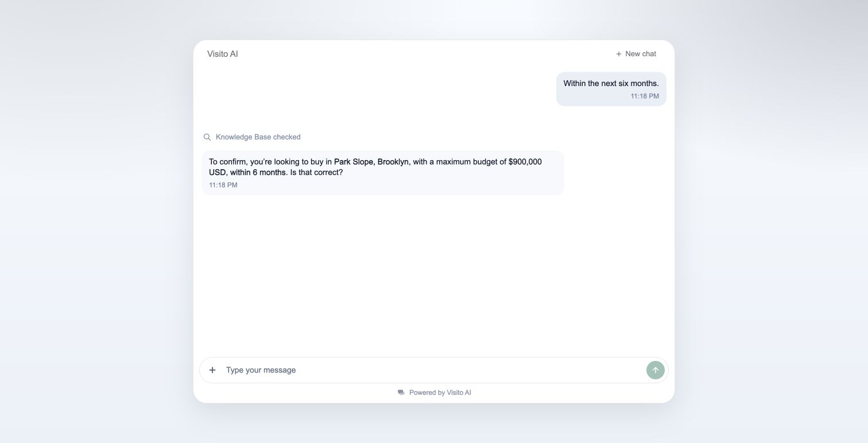This screenshot has height=443, width=868.
Task: Click the 11:18 PM timestamp under user message
Action: tap(645, 96)
